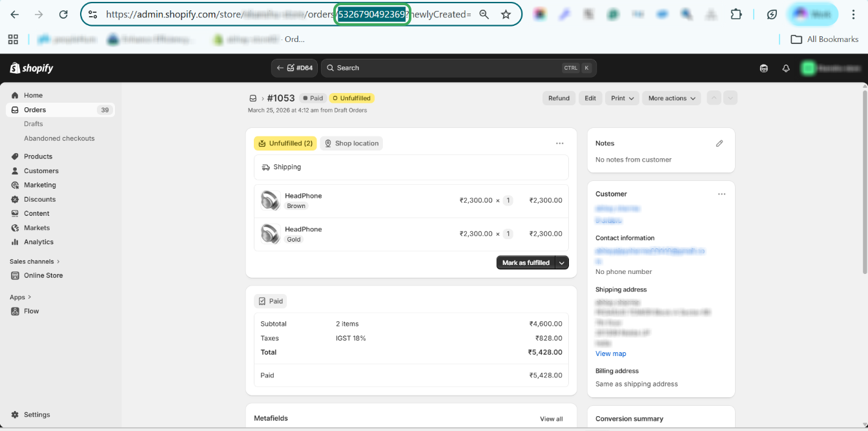Open the browser extensions puzzle icon
The image size is (868, 431).
[736, 14]
